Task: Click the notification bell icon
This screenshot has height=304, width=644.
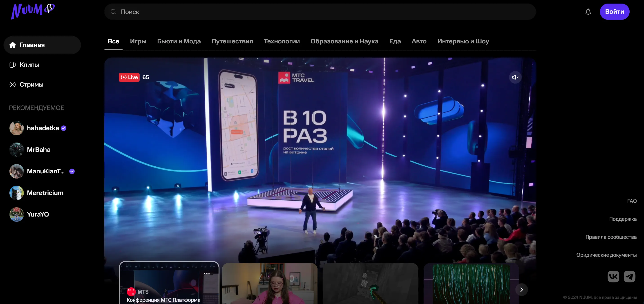Action: [588, 12]
